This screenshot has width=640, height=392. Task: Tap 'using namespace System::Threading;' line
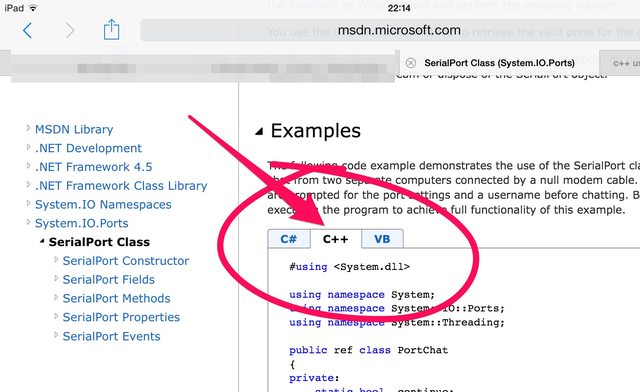[397, 323]
